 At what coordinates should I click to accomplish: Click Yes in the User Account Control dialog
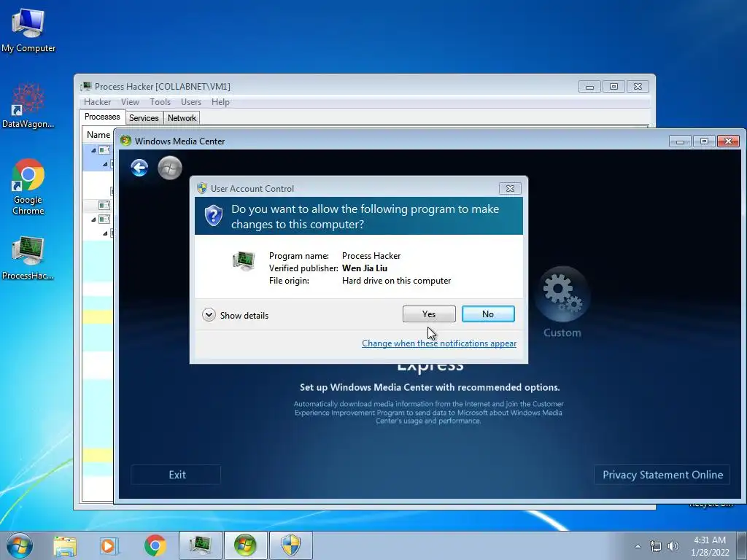pyautogui.click(x=429, y=314)
